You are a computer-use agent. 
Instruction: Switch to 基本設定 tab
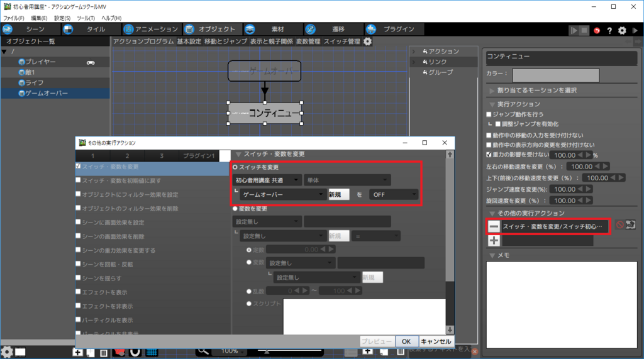[x=189, y=41]
